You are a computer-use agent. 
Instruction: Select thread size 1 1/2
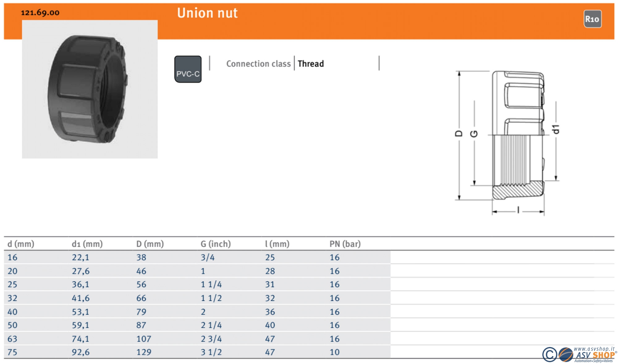(211, 298)
